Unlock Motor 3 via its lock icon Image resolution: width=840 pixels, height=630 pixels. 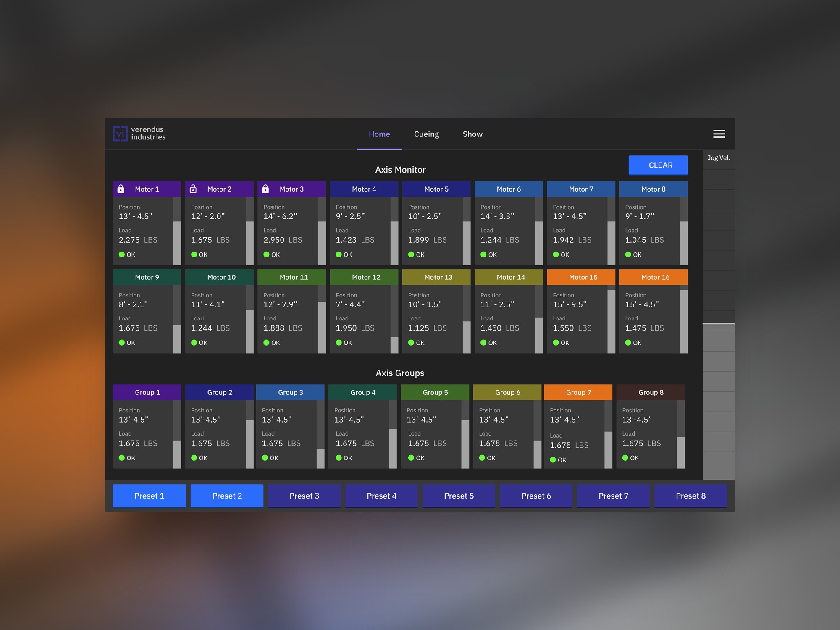(x=266, y=189)
